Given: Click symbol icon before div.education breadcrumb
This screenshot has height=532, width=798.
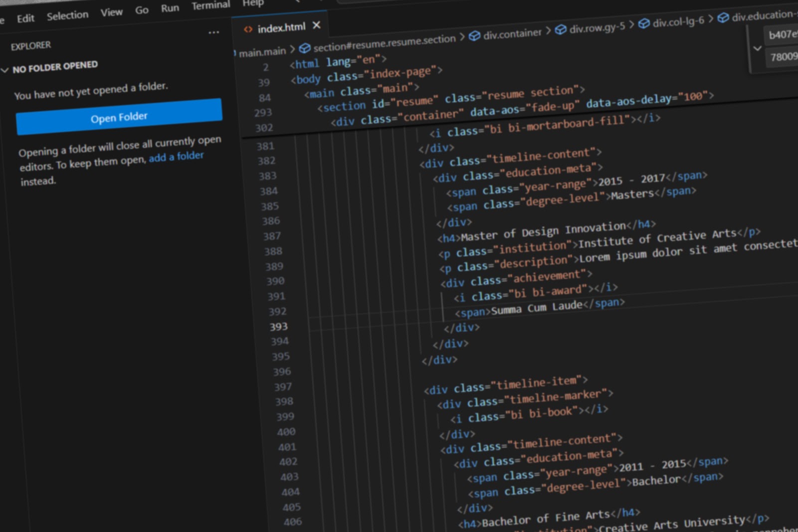Looking at the screenshot, I should (x=723, y=18).
